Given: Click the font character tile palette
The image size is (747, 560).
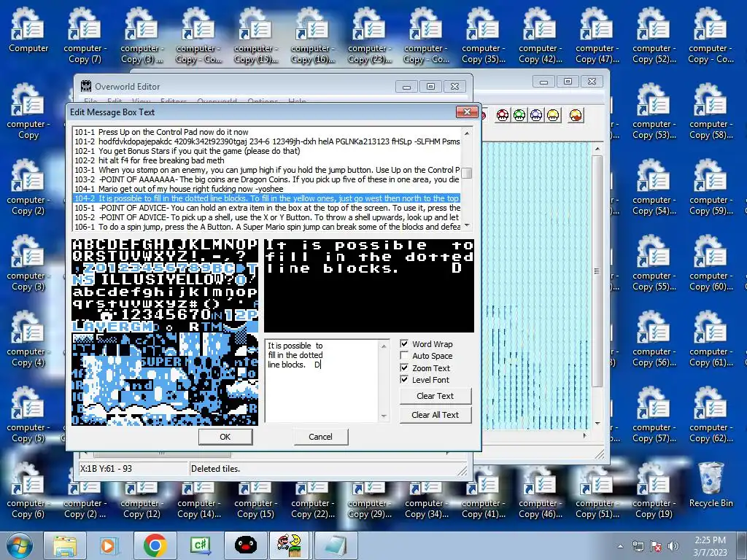Looking at the screenshot, I should 165,332.
